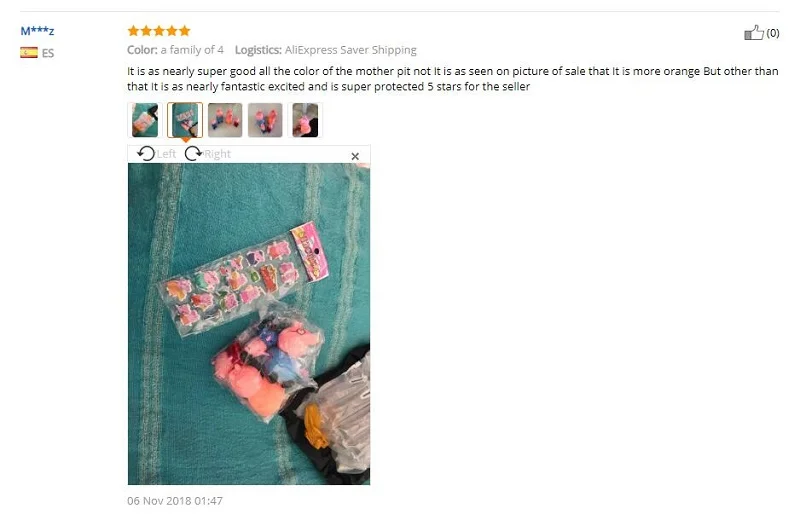
Task: Open the fifth review photo thumbnail
Action: click(305, 120)
